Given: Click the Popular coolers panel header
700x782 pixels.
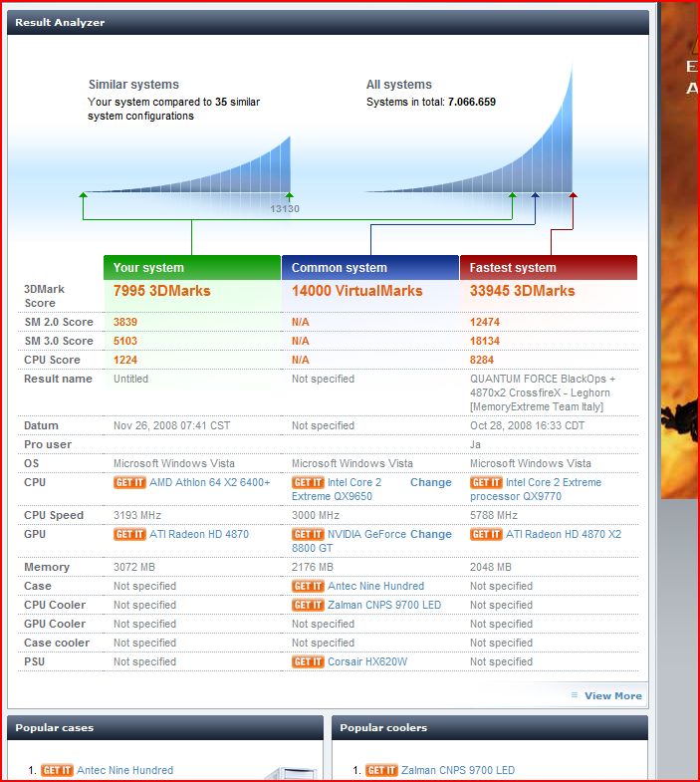Looking at the screenshot, I should pyautogui.click(x=490, y=727).
